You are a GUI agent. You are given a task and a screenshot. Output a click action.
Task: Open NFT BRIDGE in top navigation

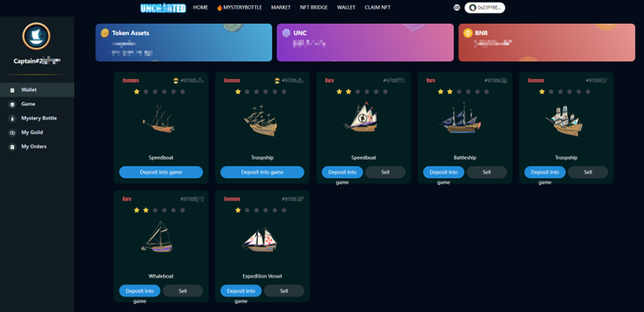click(x=314, y=7)
